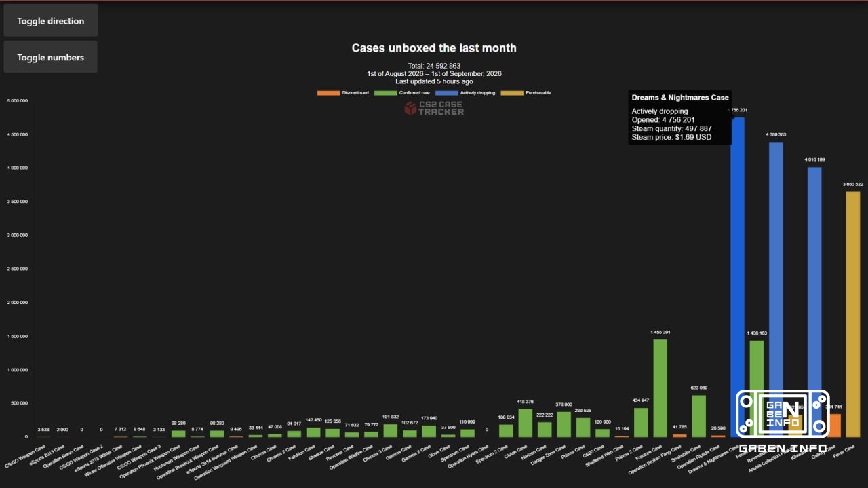This screenshot has height=488, width=868.
Task: Click the Dreams & Nightmares Case tooltip heading
Action: 680,98
